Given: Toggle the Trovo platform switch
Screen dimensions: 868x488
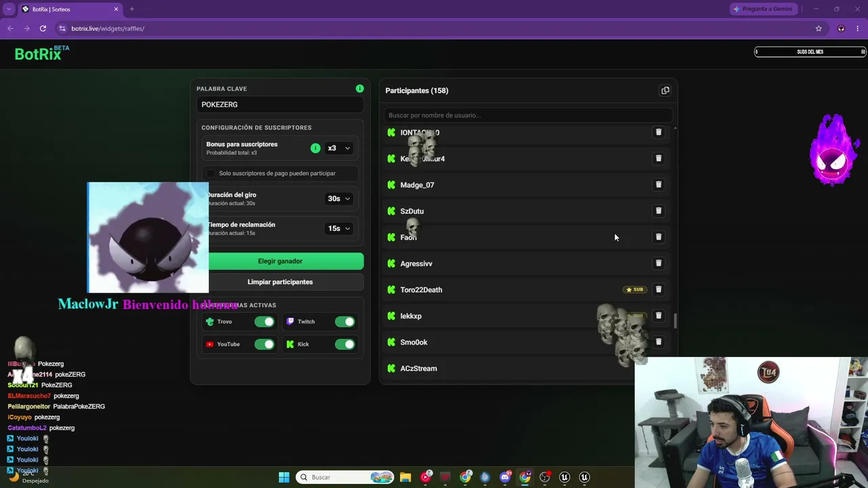Looking at the screenshot, I should (x=264, y=322).
